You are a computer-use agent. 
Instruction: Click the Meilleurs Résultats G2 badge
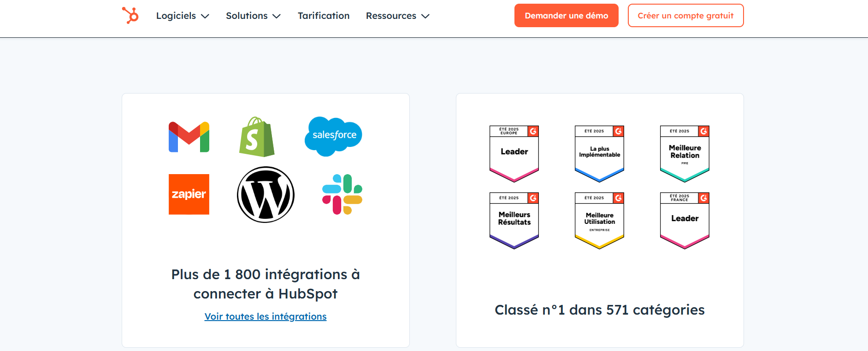(514, 220)
